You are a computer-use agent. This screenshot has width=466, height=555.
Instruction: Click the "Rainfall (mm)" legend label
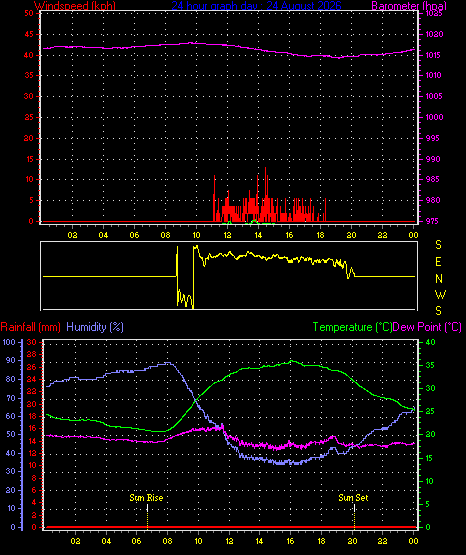tap(30, 327)
